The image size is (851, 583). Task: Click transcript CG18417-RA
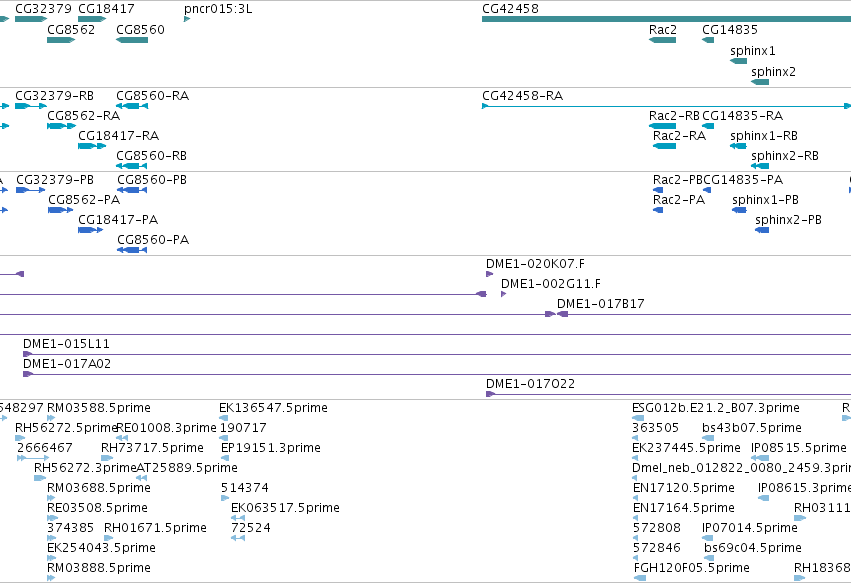tap(92, 146)
